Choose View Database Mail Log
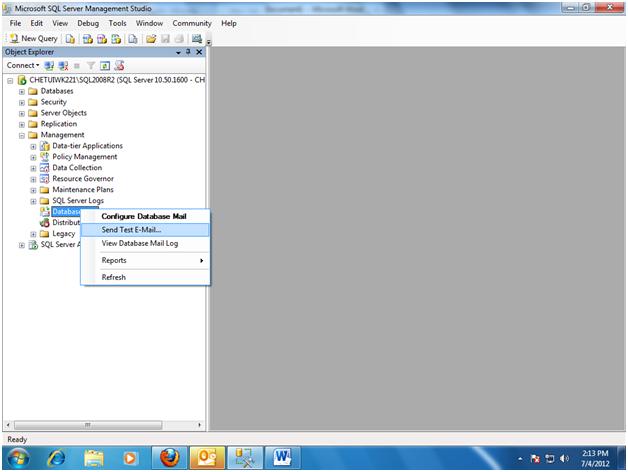Viewport: 628px width, 472px height. tap(145, 243)
